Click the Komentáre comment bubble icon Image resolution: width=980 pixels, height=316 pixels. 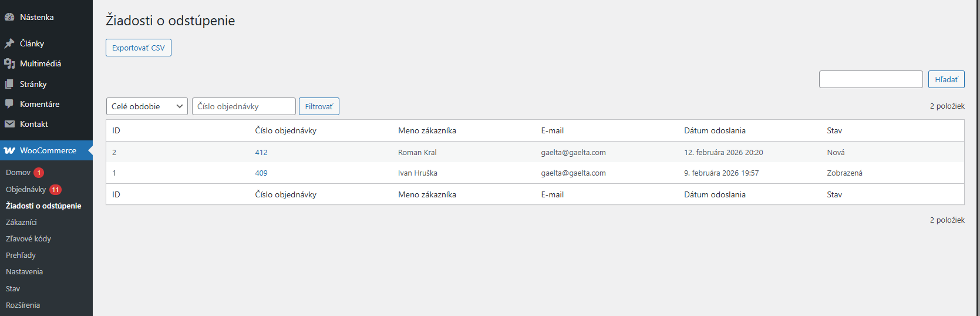point(9,104)
